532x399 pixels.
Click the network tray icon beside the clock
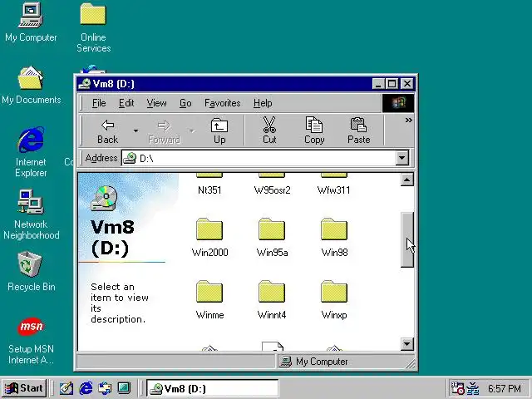473,388
